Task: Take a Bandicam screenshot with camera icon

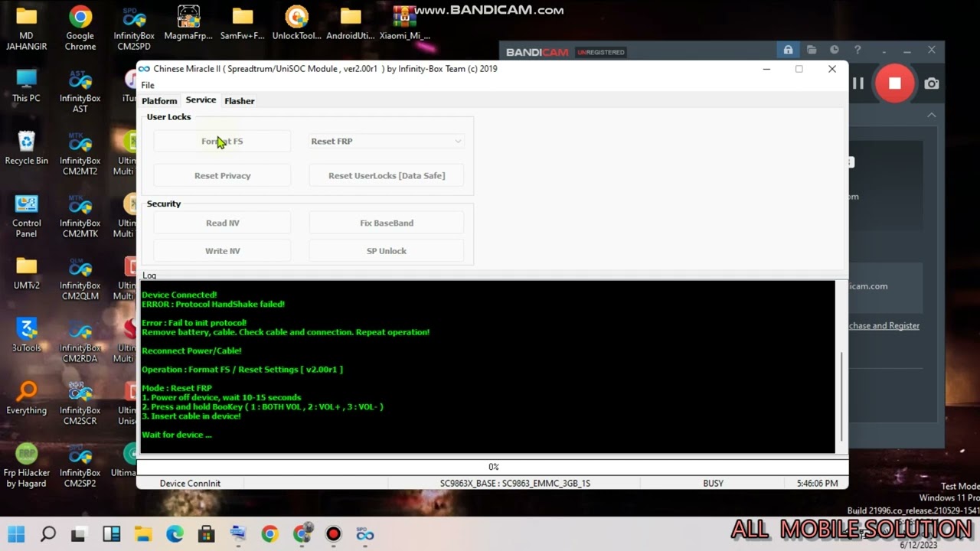Action: pos(932,83)
